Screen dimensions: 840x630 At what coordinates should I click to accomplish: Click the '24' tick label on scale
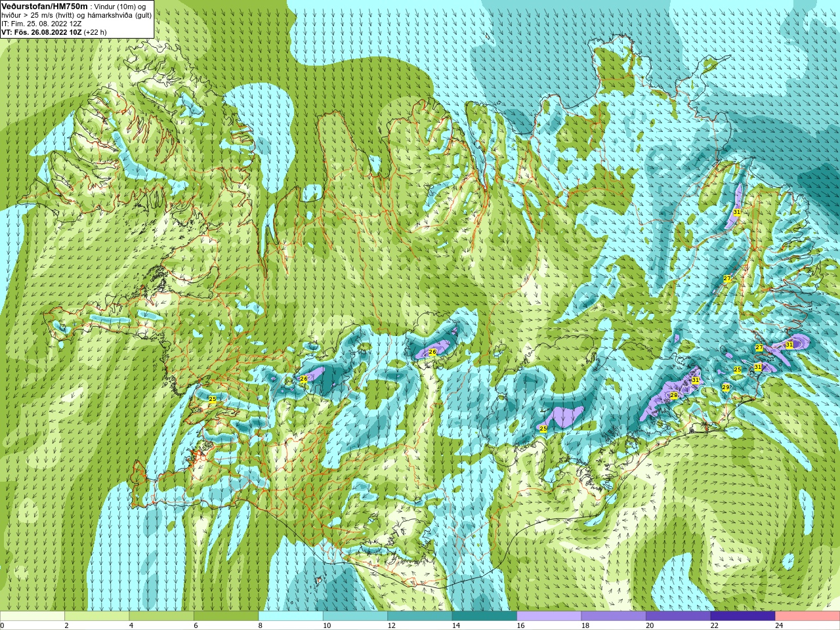[779, 625]
